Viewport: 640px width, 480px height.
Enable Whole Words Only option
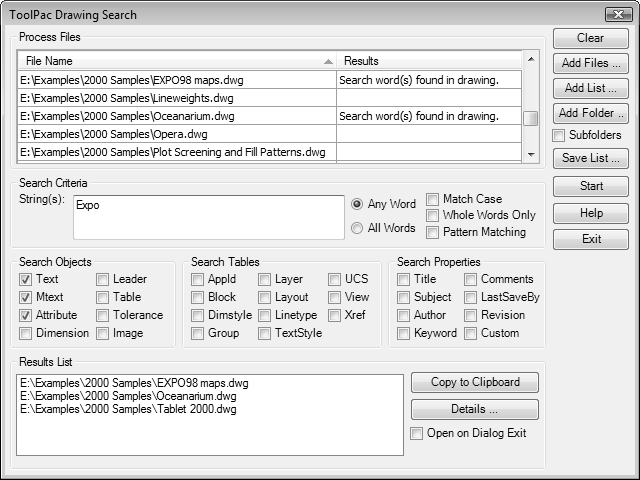click(x=432, y=215)
